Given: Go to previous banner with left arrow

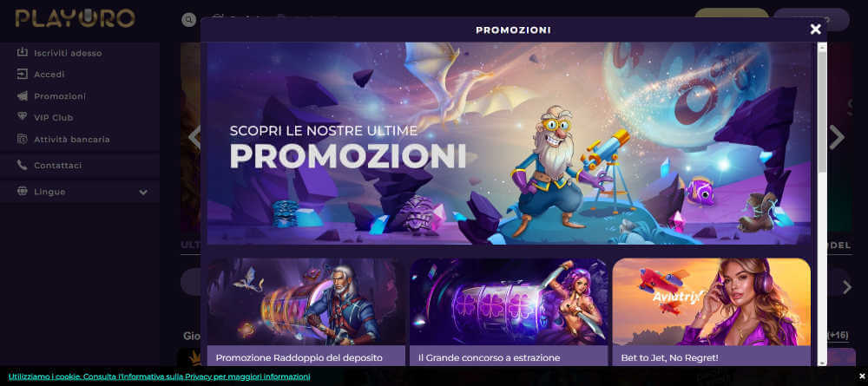Looking at the screenshot, I should tap(194, 137).
